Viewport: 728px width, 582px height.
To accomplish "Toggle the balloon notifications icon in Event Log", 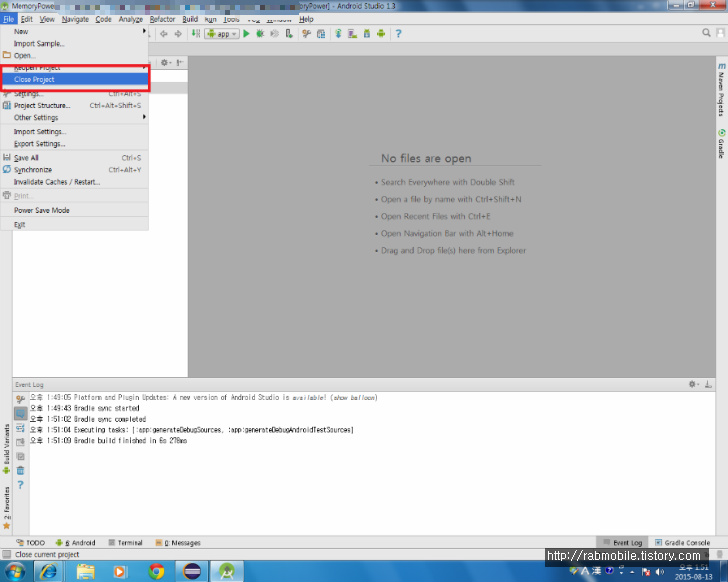I will tap(20, 413).
